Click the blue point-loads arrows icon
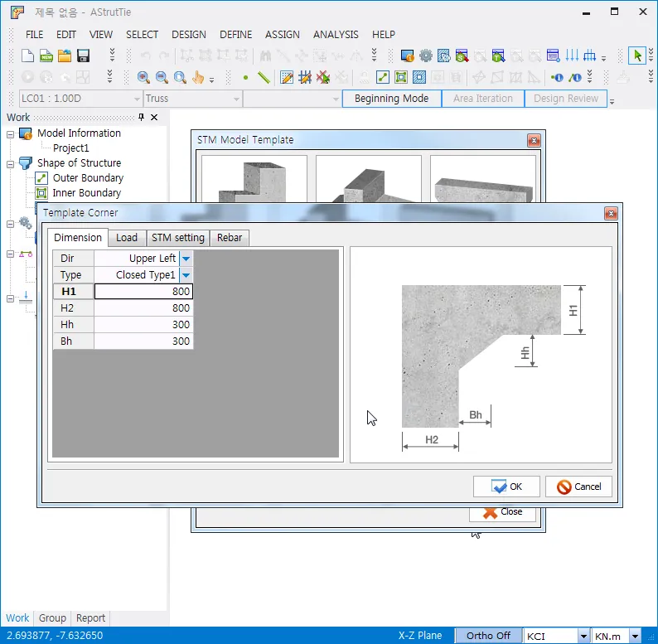Image resolution: width=658 pixels, height=644 pixels. click(572, 56)
